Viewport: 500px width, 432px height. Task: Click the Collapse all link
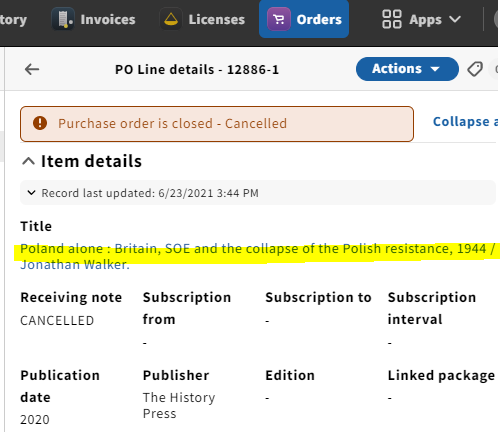click(x=465, y=122)
